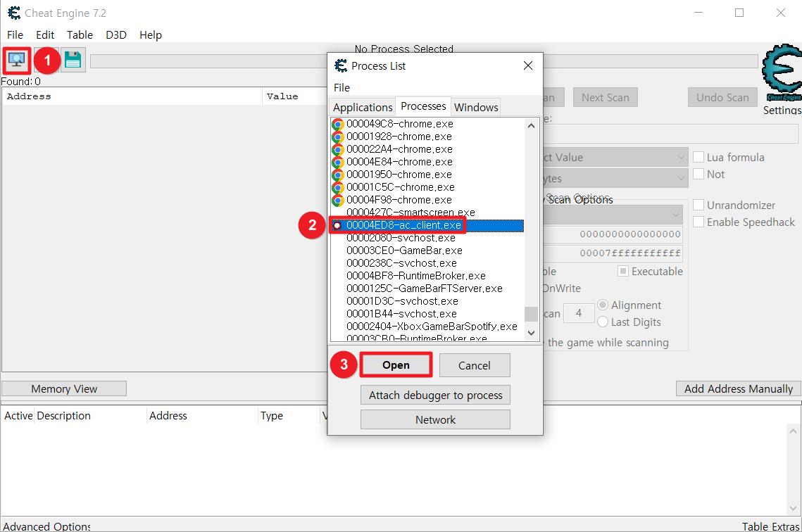802x532 pixels.
Task: Click the scan start address field
Action: 613,234
